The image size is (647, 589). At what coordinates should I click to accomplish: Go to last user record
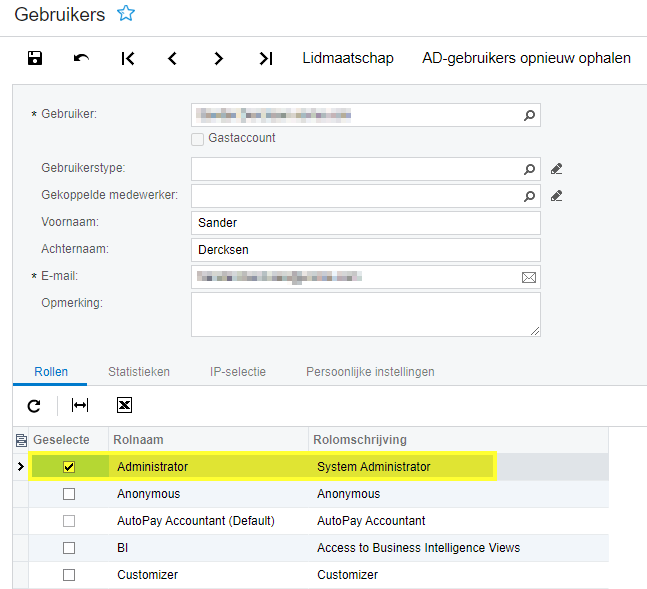(266, 58)
